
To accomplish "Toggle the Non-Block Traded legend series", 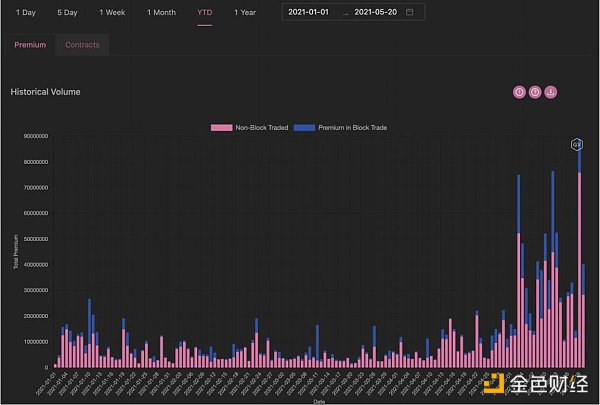I will point(249,127).
